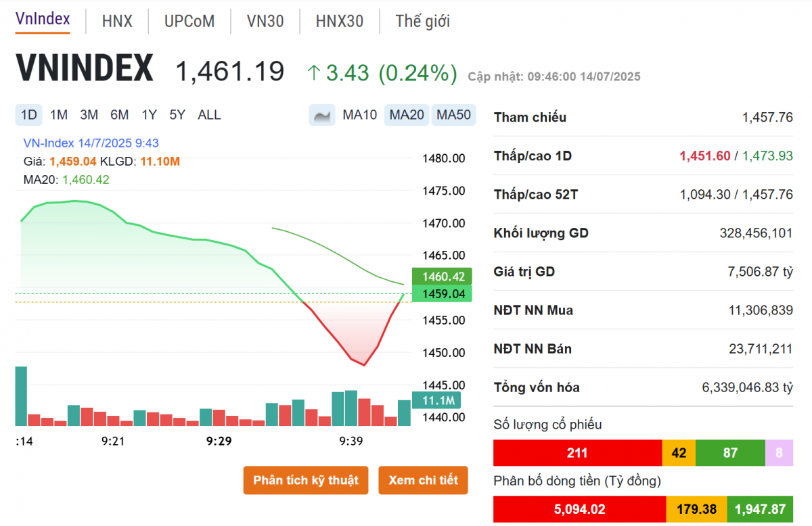Click the Xem chi tiết button
The image size is (812, 526).
423,480
